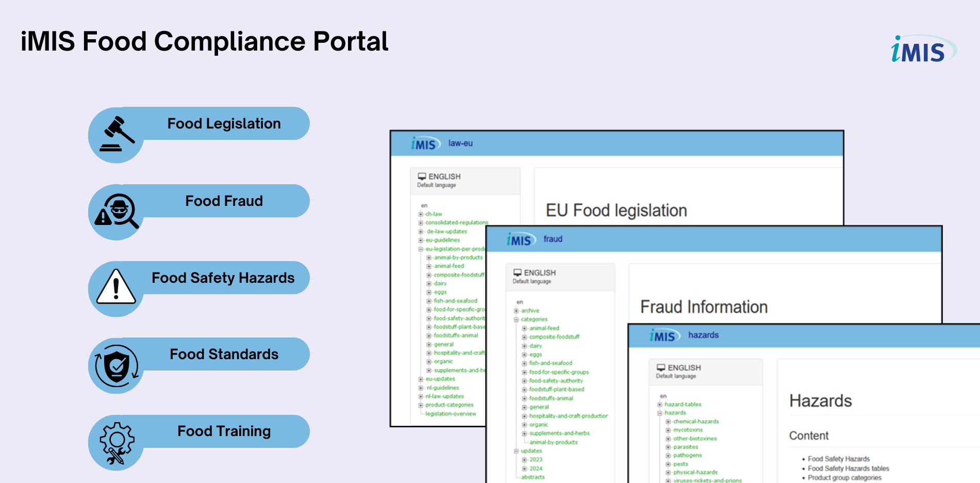
Task: Expand the nl-guidelines tree node
Action: tap(421, 388)
